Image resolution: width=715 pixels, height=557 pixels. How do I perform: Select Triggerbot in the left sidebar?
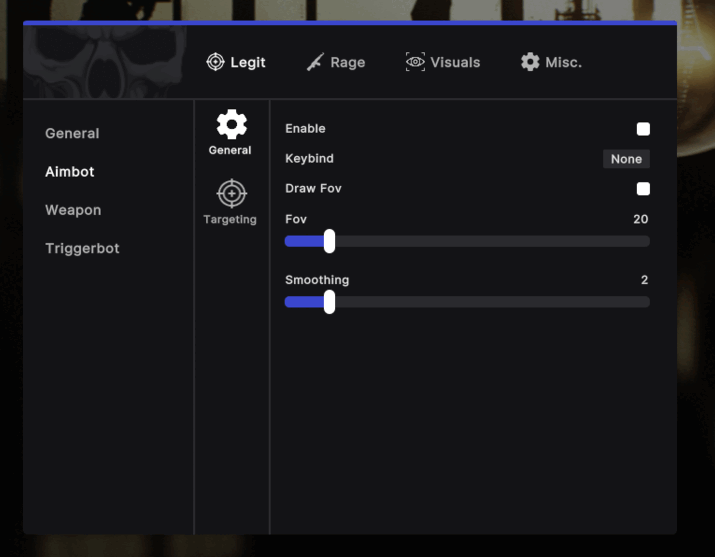pyautogui.click(x=82, y=248)
